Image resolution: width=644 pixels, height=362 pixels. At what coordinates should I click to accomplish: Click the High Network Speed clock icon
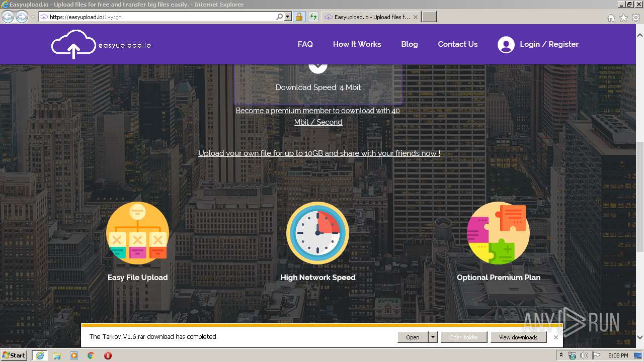tap(317, 233)
